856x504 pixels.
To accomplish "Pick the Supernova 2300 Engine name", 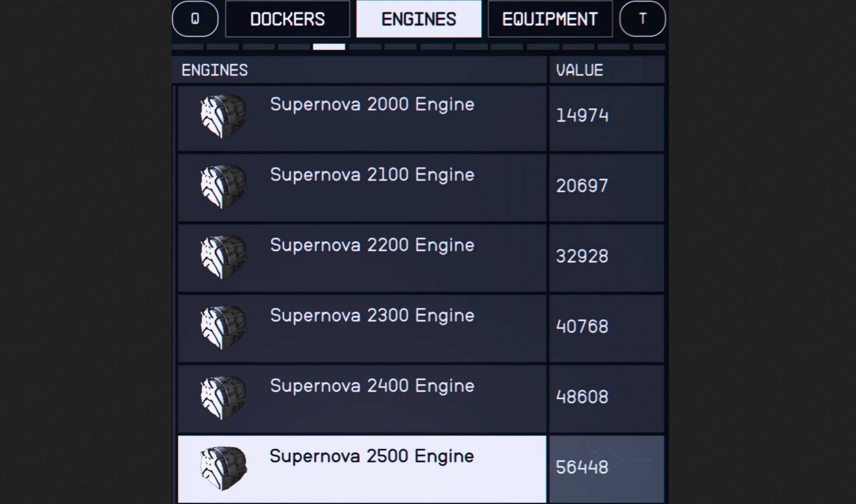I will click(x=372, y=316).
